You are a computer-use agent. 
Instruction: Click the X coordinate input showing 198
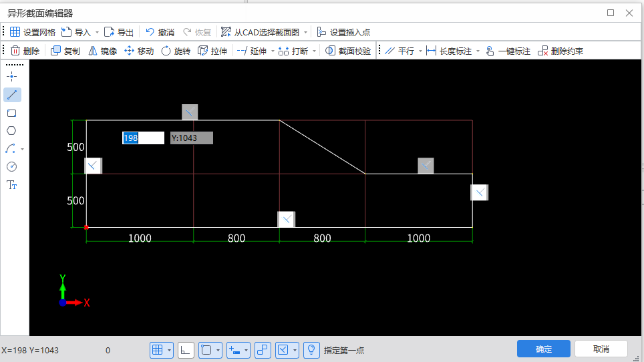(x=143, y=138)
